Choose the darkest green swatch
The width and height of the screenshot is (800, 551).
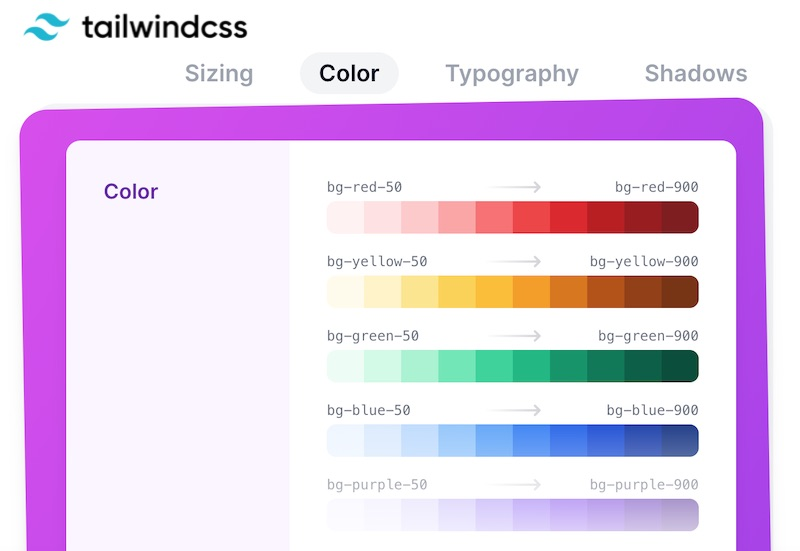pos(680,366)
